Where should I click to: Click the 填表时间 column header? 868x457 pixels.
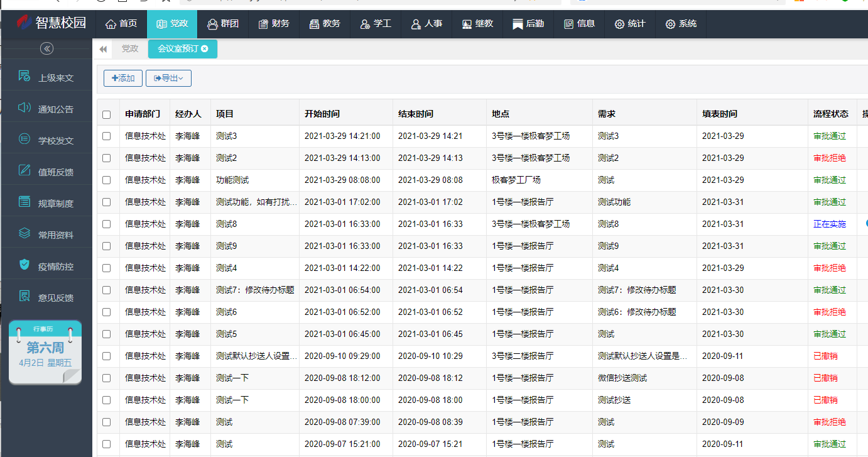click(720, 114)
